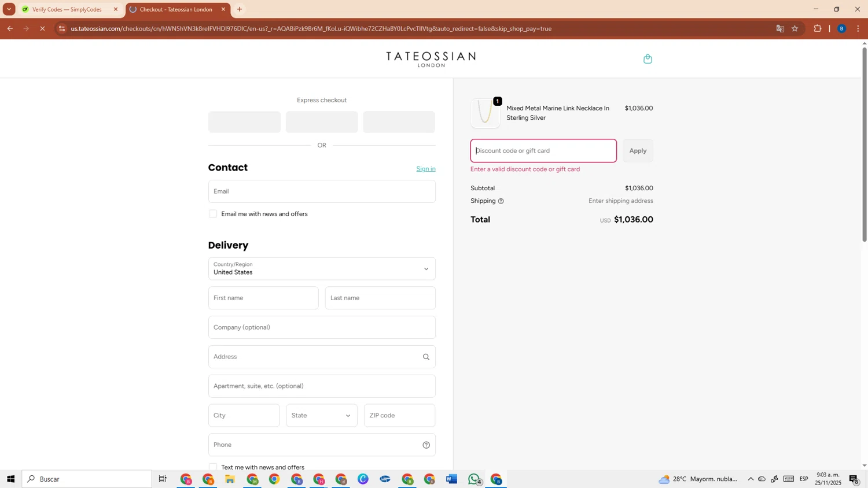Open the Chrome three-dot menu

tap(858, 28)
